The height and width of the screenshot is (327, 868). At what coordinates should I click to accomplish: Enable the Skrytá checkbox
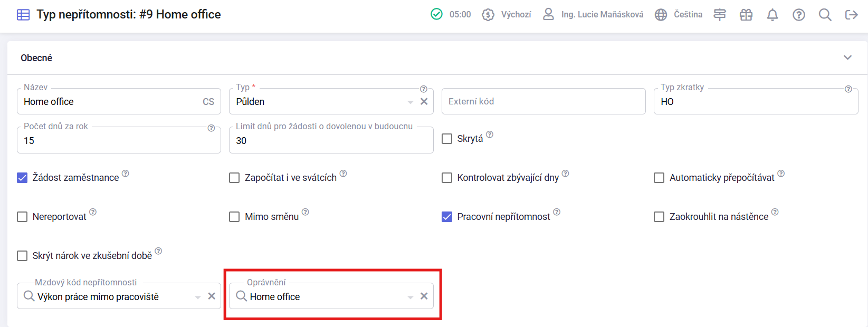point(447,139)
